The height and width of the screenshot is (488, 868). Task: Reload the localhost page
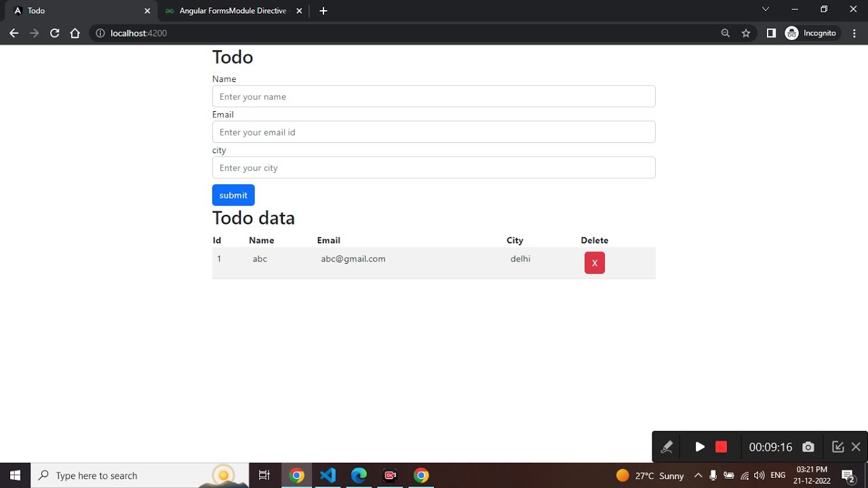(55, 33)
